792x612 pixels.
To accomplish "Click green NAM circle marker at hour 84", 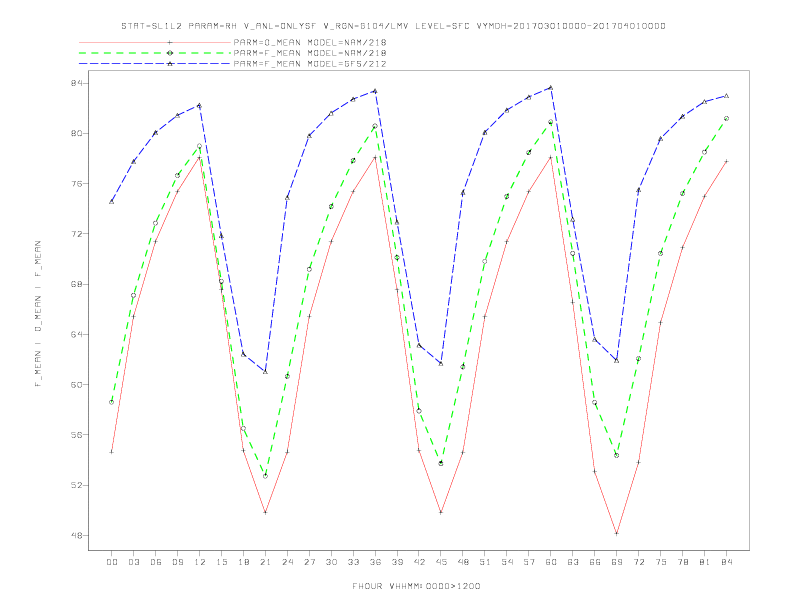I will tap(726, 119).
